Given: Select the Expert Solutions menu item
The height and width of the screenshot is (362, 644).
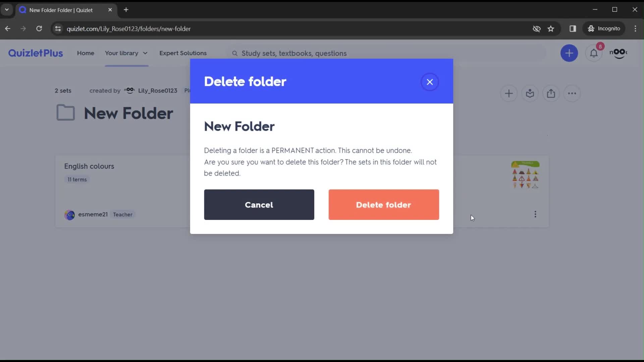Looking at the screenshot, I should pyautogui.click(x=183, y=53).
